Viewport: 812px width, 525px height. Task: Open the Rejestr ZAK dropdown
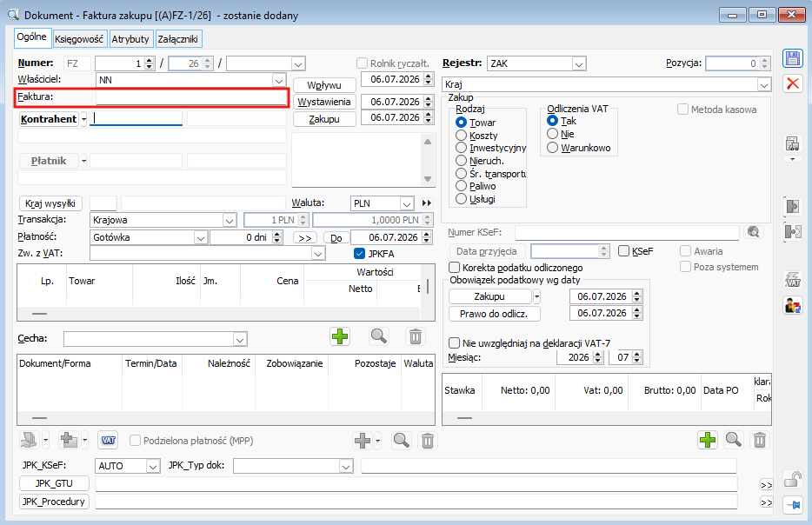pos(578,63)
